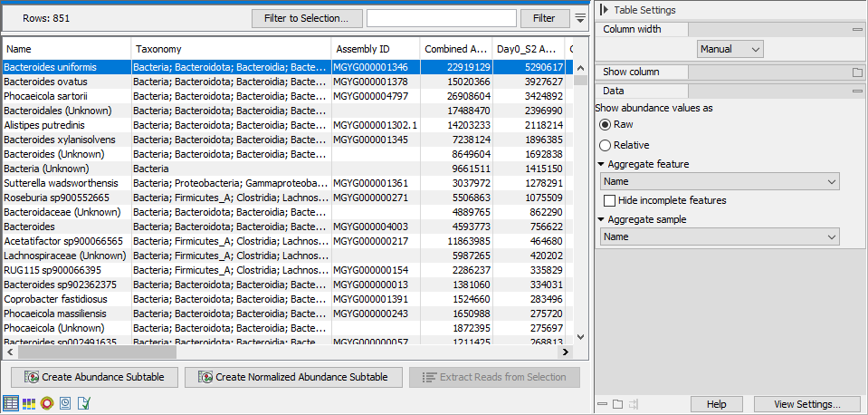Sort table by Taxonomy column header
868x415 pixels.
click(230, 49)
